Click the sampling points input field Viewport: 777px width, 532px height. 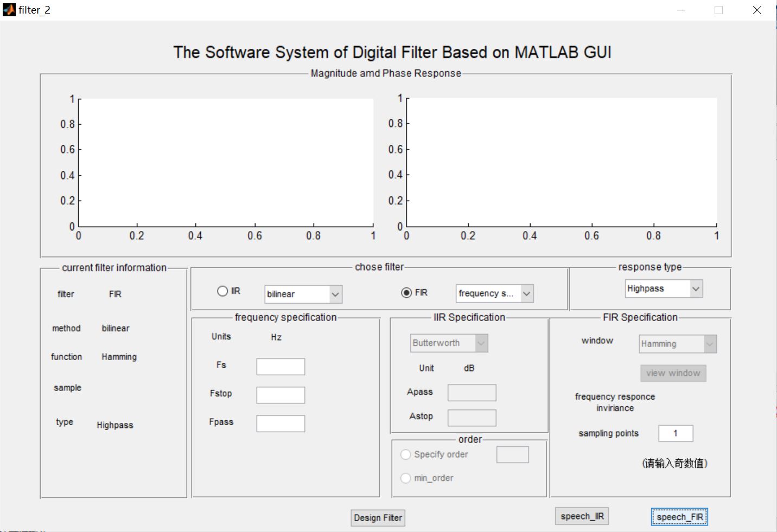[x=676, y=433]
